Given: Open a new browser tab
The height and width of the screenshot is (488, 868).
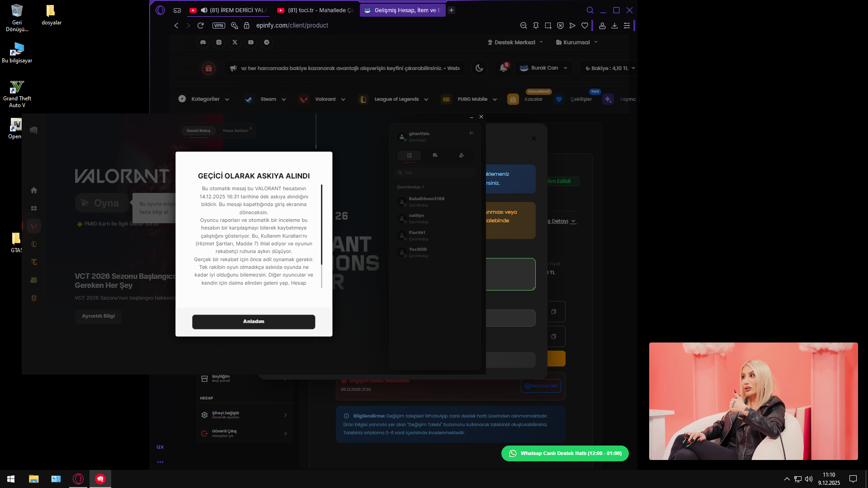Looking at the screenshot, I should [451, 10].
